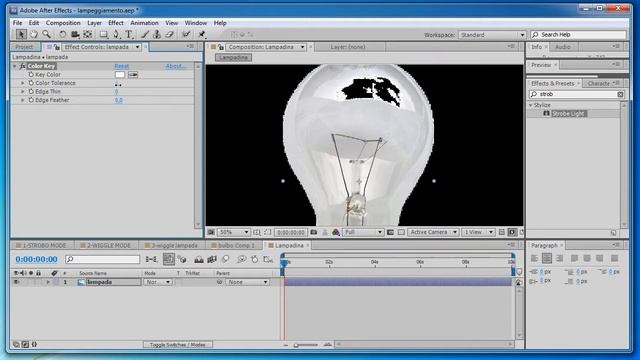Click white Key Color swatch
Viewport: 640px width, 360px height.
coord(120,75)
